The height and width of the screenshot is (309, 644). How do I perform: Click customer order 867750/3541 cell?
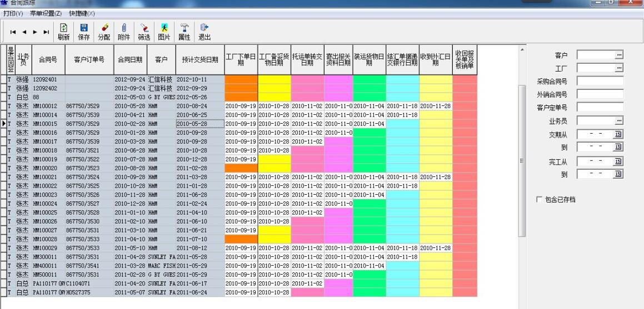point(89,266)
